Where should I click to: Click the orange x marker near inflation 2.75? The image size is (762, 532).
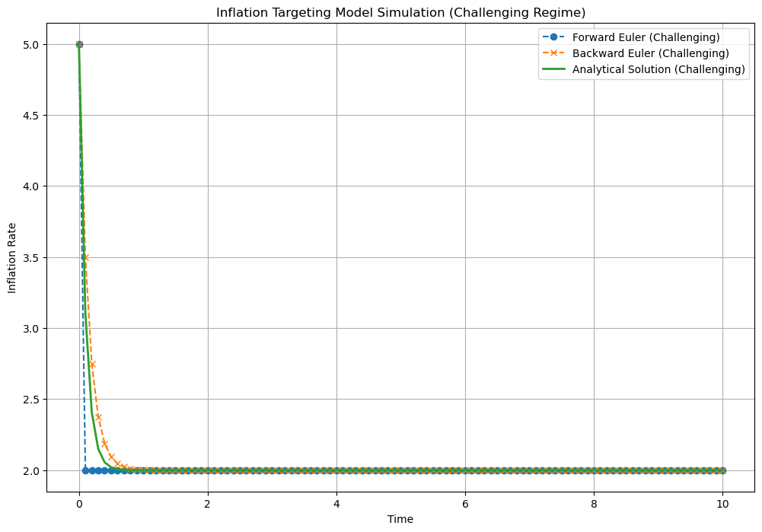pyautogui.click(x=92, y=365)
